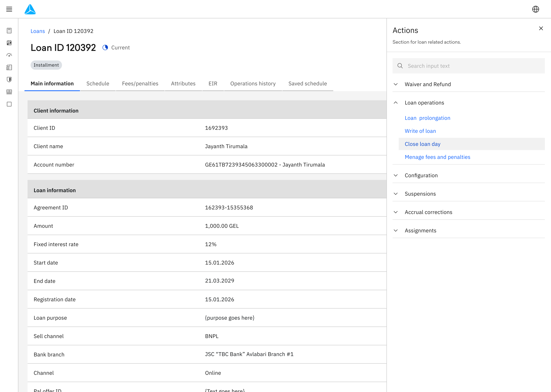Screen dimensions: 551x392
Task: Focus the Search input text field
Action: [x=469, y=66]
